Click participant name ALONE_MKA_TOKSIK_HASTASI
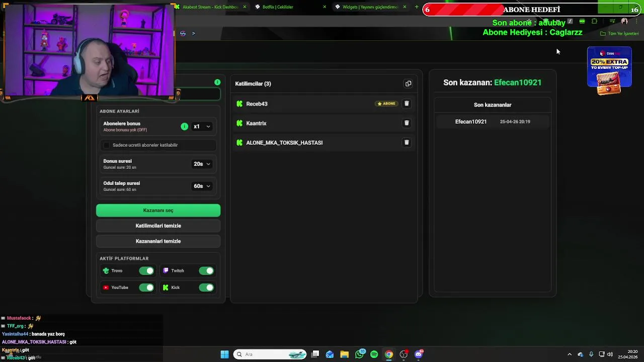The width and height of the screenshot is (644, 362). (x=284, y=143)
